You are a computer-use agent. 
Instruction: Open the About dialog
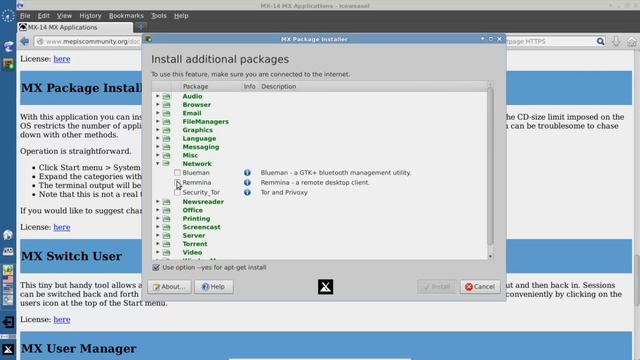pyautogui.click(x=169, y=287)
